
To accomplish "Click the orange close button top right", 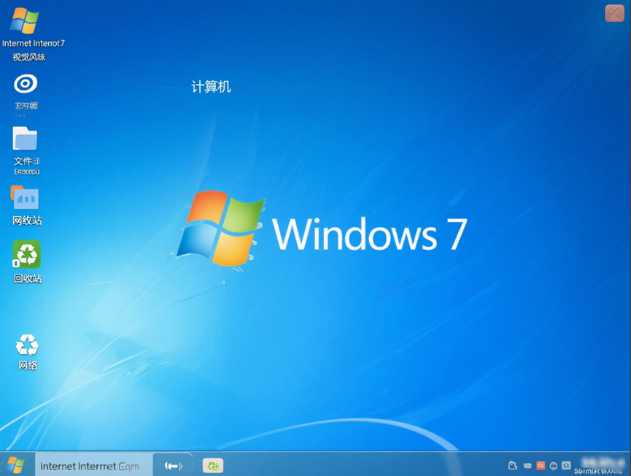I will coord(615,14).
